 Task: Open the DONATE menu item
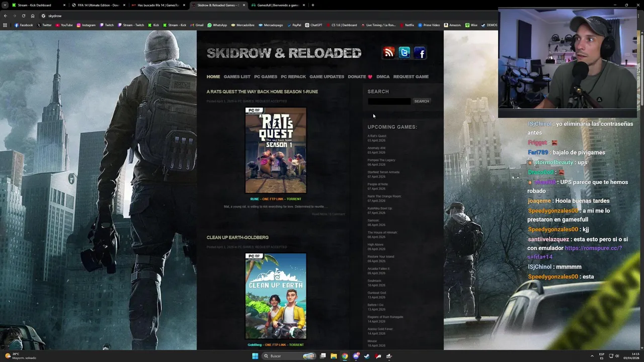[360, 76]
